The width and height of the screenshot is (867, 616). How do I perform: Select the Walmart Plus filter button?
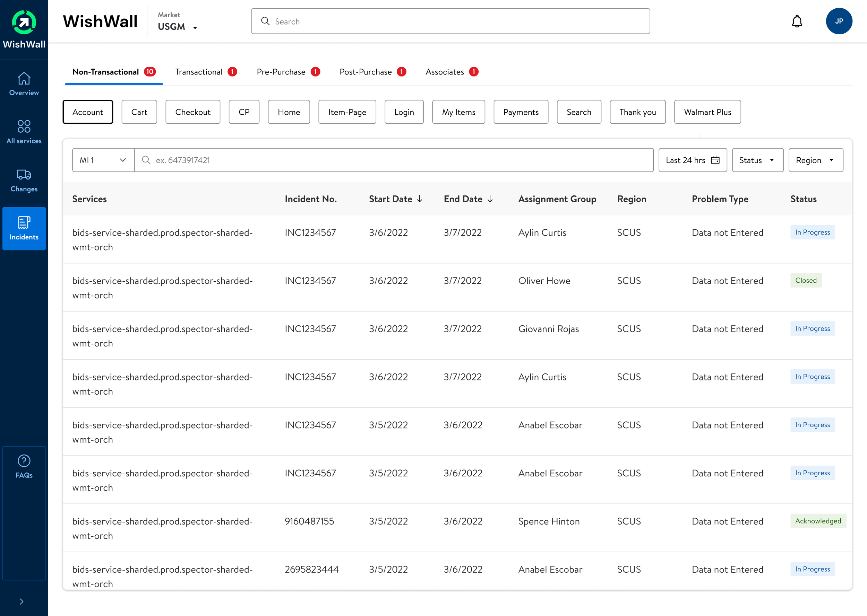click(x=707, y=112)
